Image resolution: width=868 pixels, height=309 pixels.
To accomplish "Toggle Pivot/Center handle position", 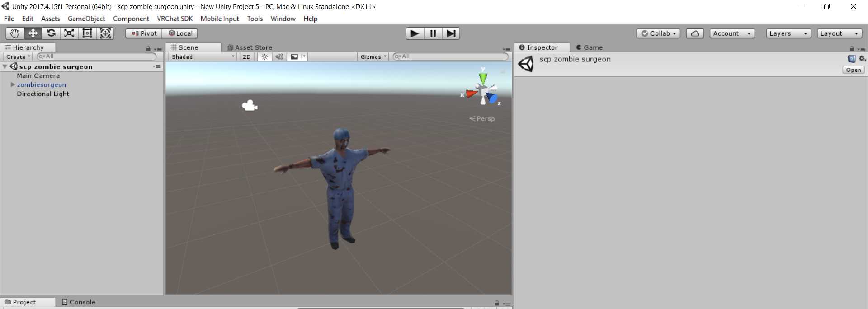I will [x=144, y=33].
